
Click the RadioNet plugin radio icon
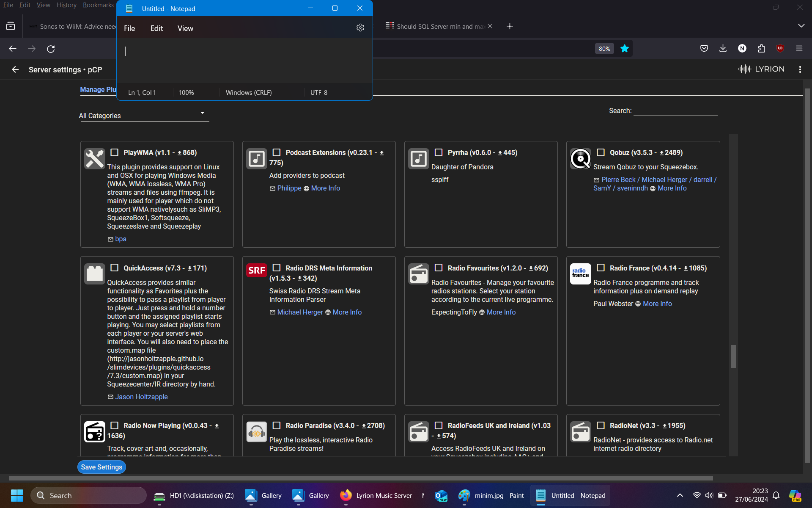click(580, 432)
